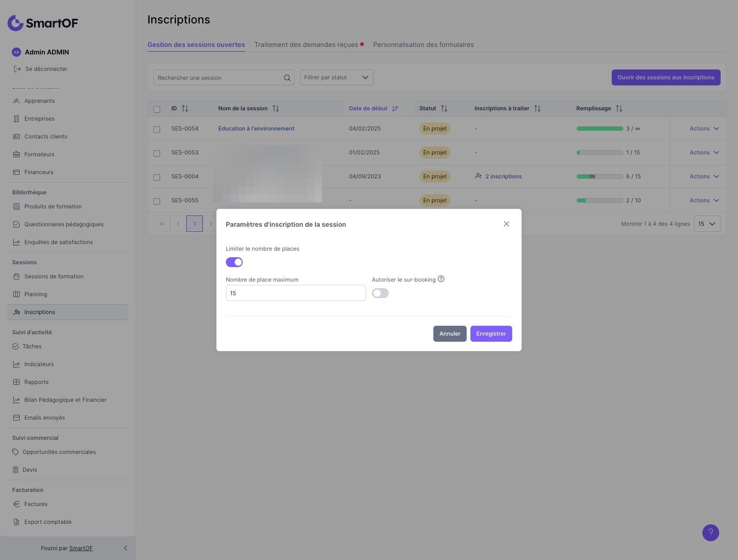Open the purple help bubble icon

(710, 532)
